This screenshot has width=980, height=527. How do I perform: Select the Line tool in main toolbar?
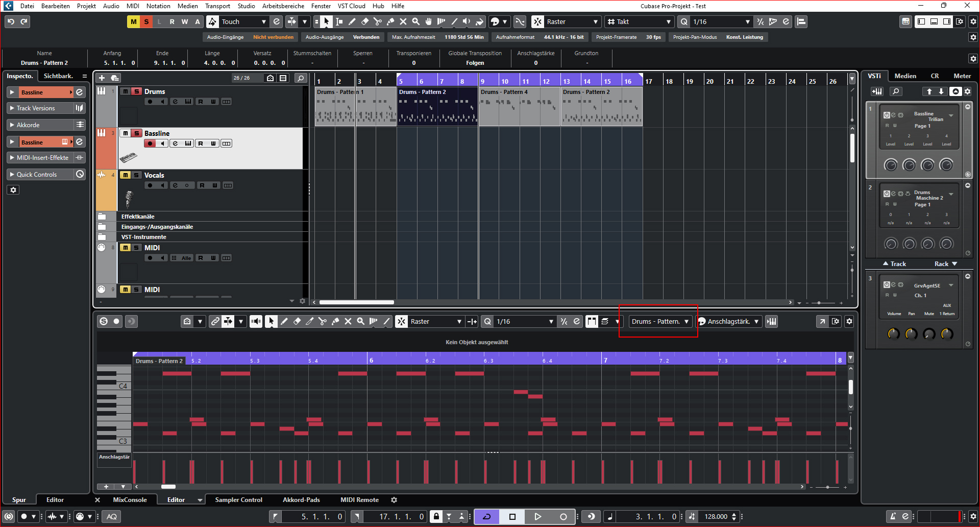click(x=454, y=21)
